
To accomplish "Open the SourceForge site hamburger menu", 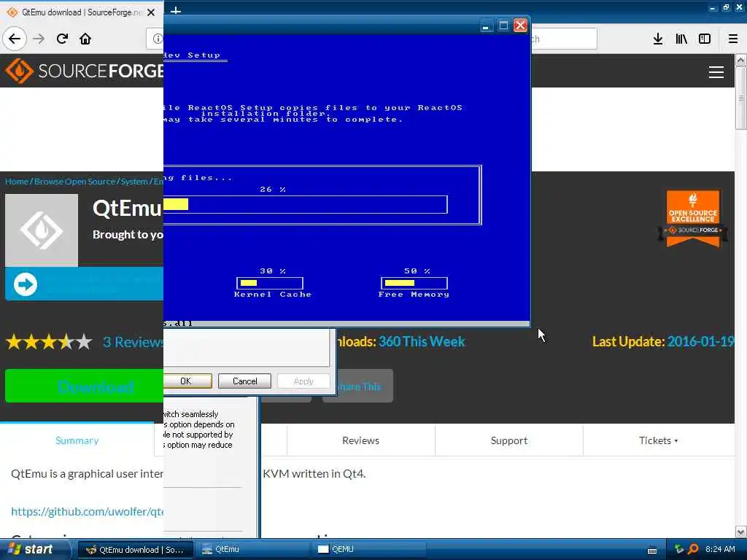I will 716,72.
